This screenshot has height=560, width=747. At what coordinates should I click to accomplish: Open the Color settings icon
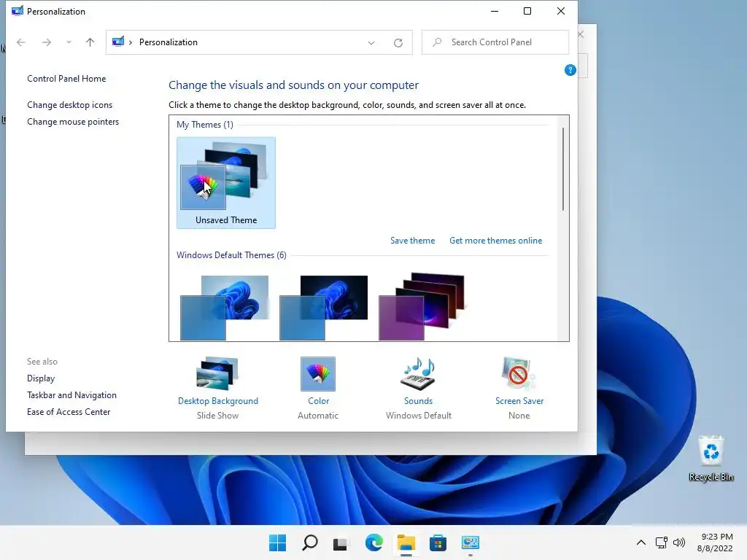tap(318, 374)
